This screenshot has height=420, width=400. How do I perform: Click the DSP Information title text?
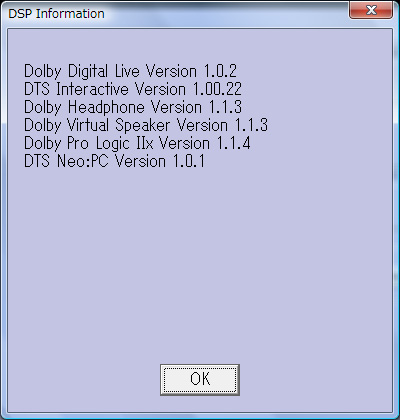tap(56, 14)
